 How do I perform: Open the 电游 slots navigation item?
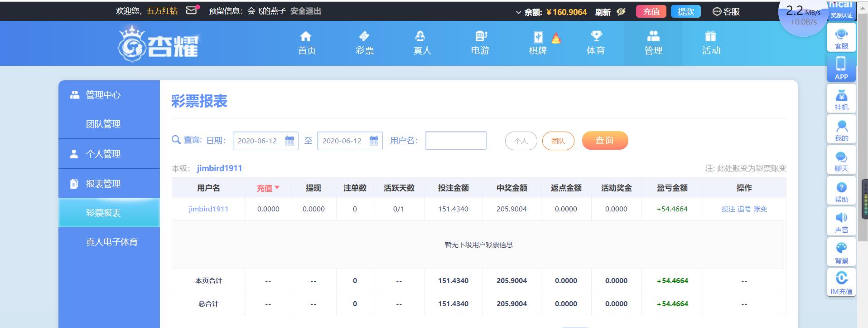pyautogui.click(x=480, y=43)
